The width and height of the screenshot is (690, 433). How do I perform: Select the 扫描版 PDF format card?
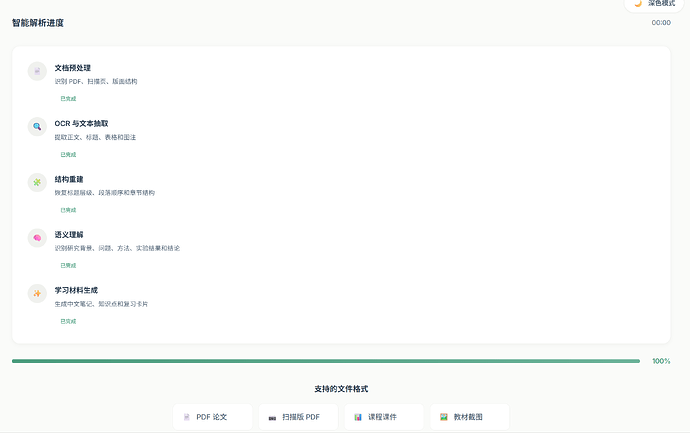(x=298, y=417)
